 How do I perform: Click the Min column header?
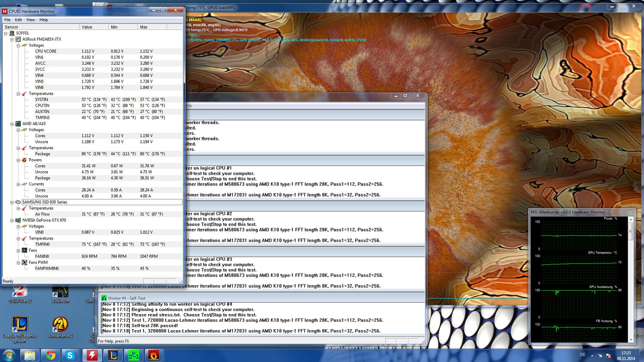(x=123, y=27)
